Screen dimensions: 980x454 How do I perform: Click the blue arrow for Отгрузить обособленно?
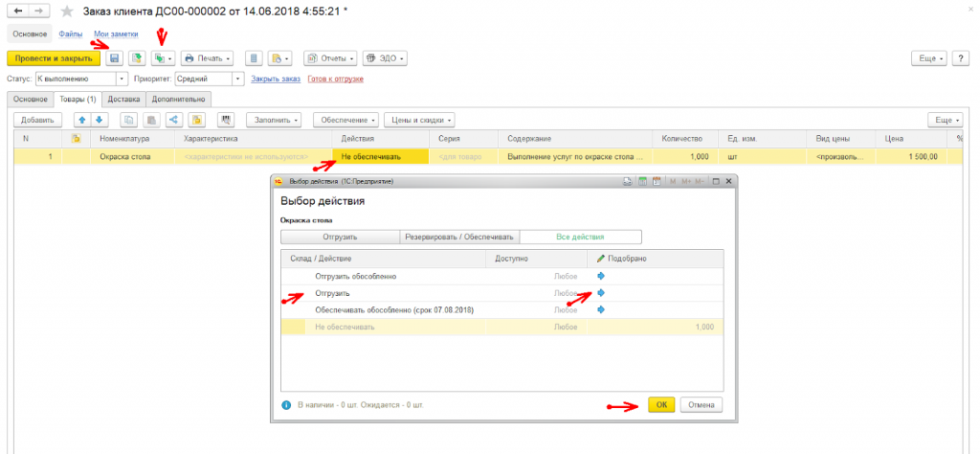[601, 276]
